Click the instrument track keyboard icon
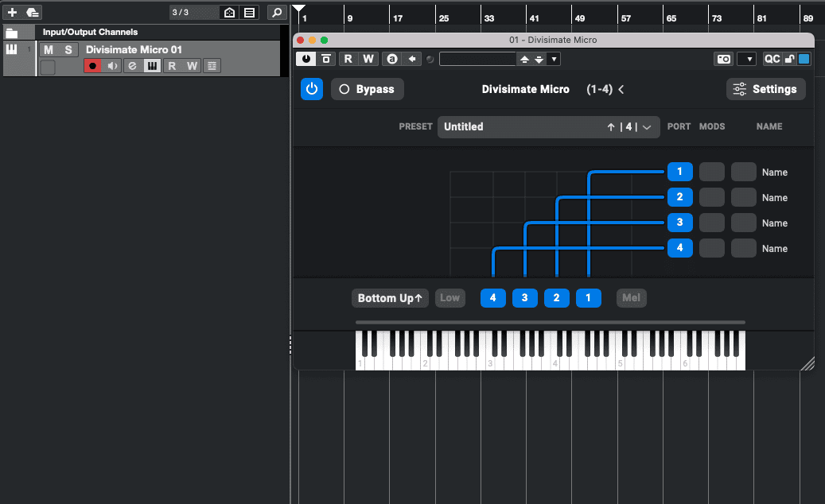825x504 pixels. (11, 49)
